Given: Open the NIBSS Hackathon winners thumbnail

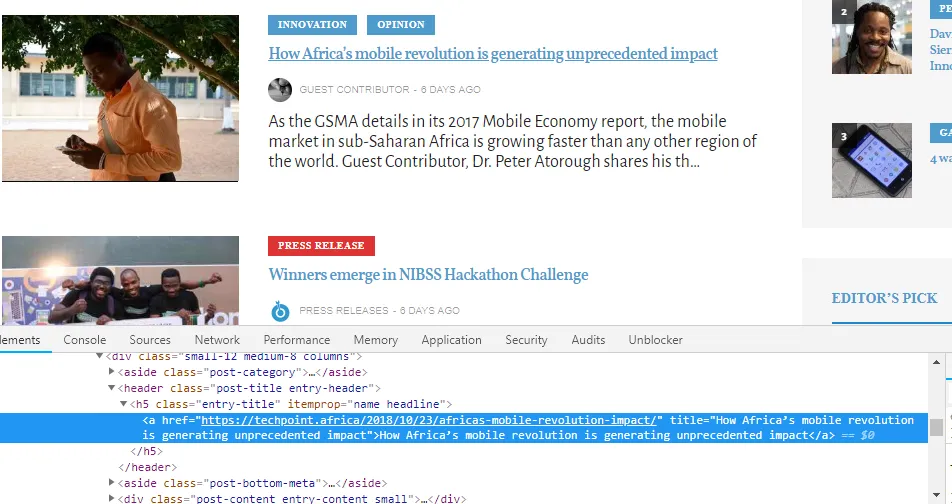Looking at the screenshot, I should point(120,281).
